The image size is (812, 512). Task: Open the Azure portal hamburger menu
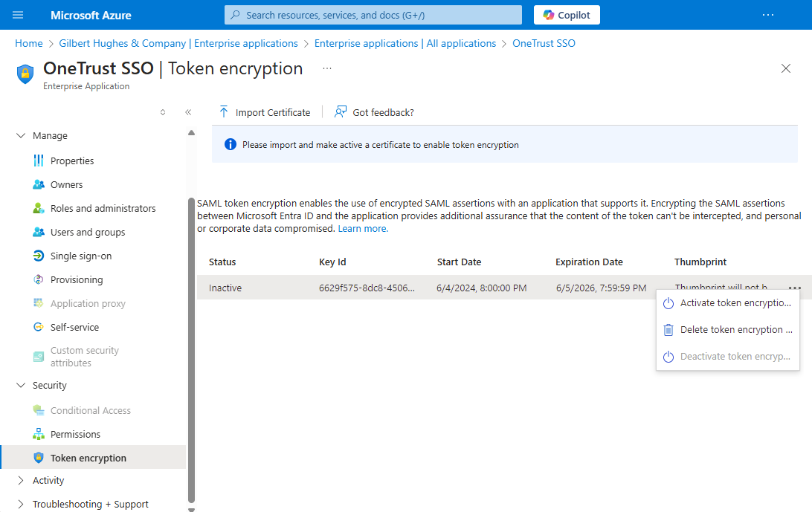(x=19, y=15)
